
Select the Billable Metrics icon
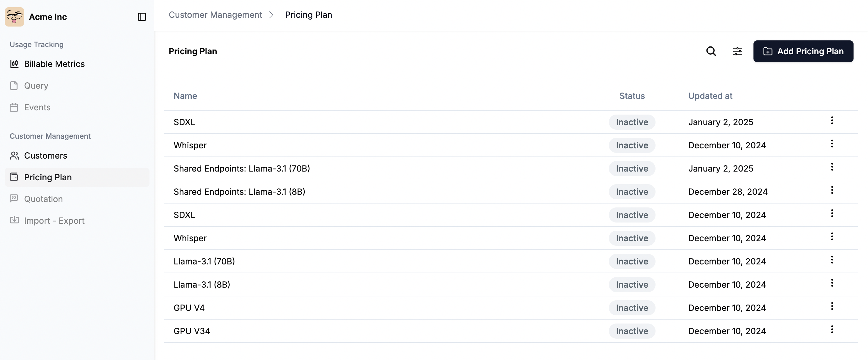coord(14,64)
